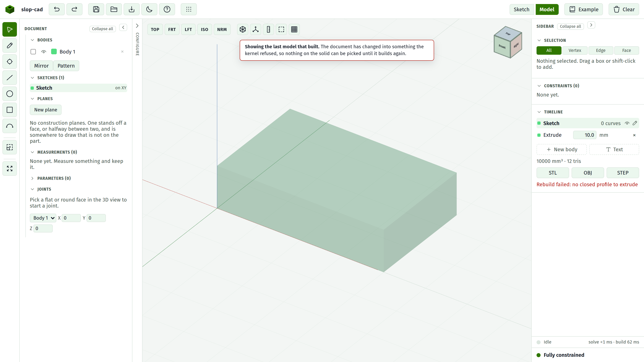Viewport: 644px width, 362px height.
Task: Set selection filter to Face
Action: tap(626, 50)
